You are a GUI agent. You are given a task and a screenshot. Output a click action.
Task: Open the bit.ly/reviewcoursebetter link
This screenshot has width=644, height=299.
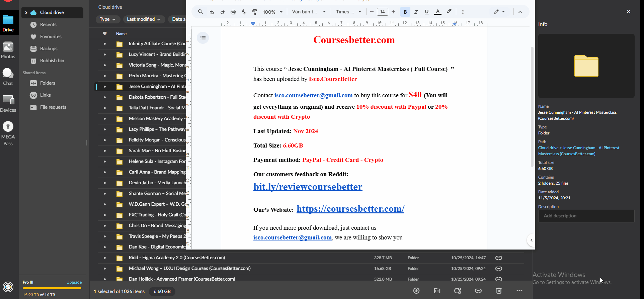coord(308,187)
